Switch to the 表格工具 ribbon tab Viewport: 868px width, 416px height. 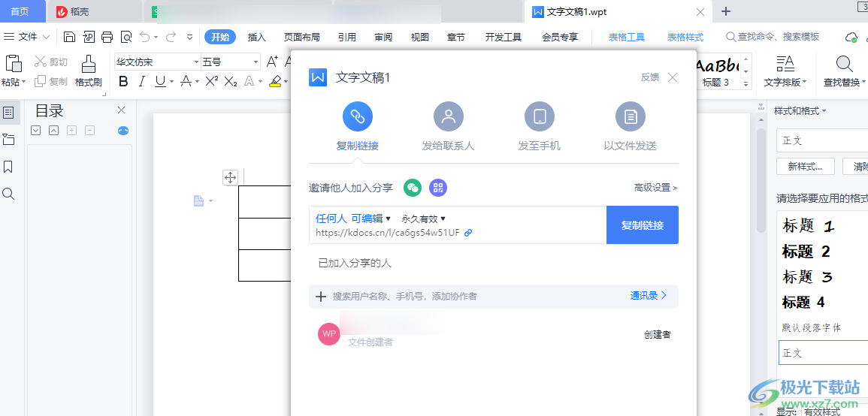point(627,37)
